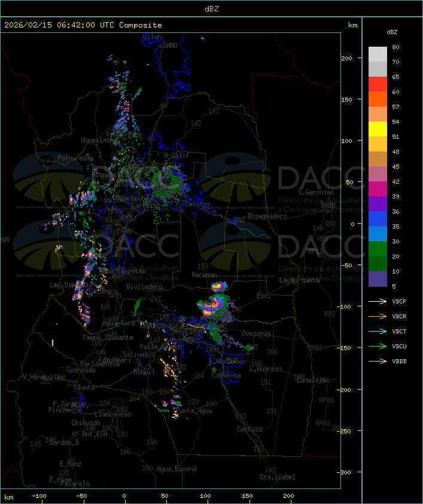
Task: Click the Polvaredas place label
Action: [x=75, y=158]
